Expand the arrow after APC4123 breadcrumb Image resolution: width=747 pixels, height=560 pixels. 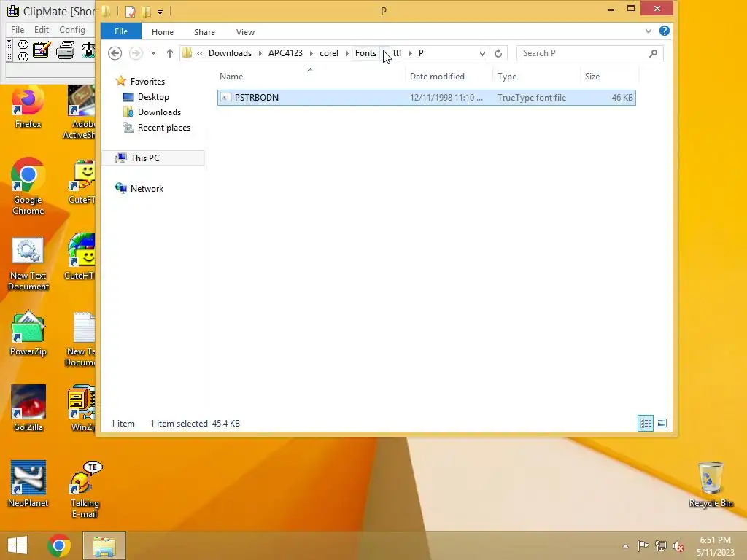point(311,53)
